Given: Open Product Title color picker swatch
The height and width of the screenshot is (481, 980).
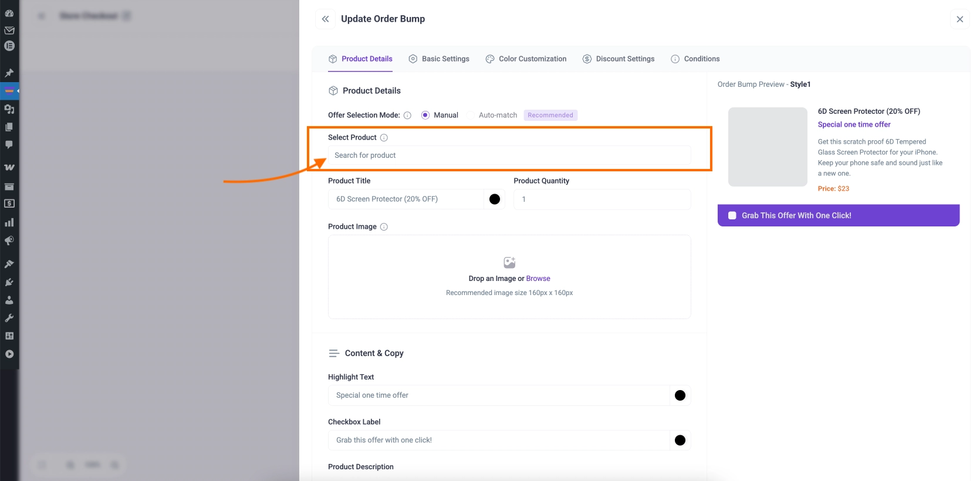Looking at the screenshot, I should pyautogui.click(x=495, y=199).
